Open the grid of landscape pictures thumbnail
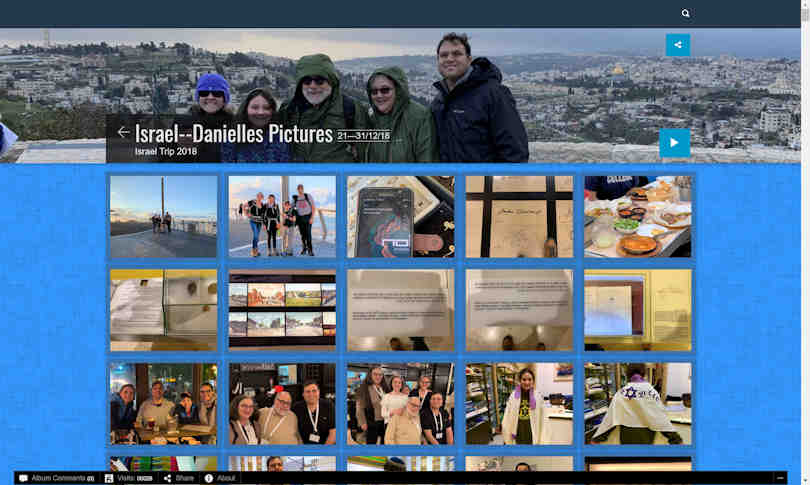This screenshot has width=810, height=485. [282, 310]
